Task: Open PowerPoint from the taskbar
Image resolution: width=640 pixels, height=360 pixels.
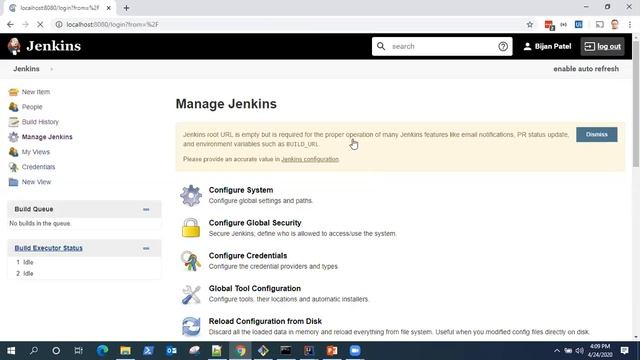Action: [x=332, y=351]
